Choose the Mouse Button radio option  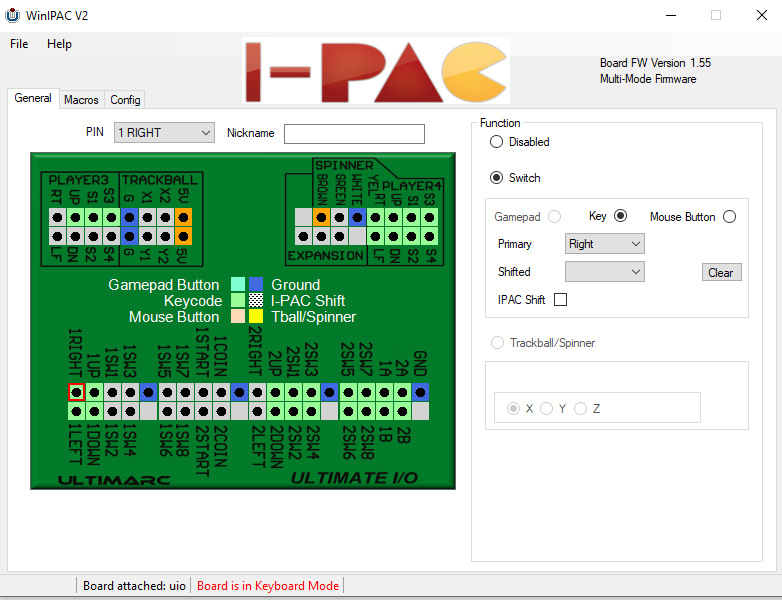[729, 216]
